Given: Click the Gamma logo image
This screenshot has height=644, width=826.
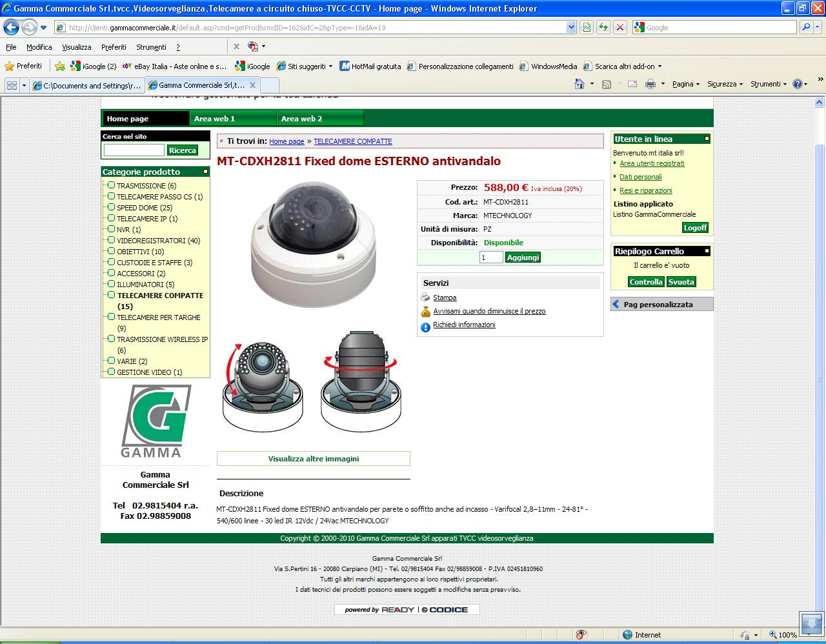Looking at the screenshot, I should (156, 421).
